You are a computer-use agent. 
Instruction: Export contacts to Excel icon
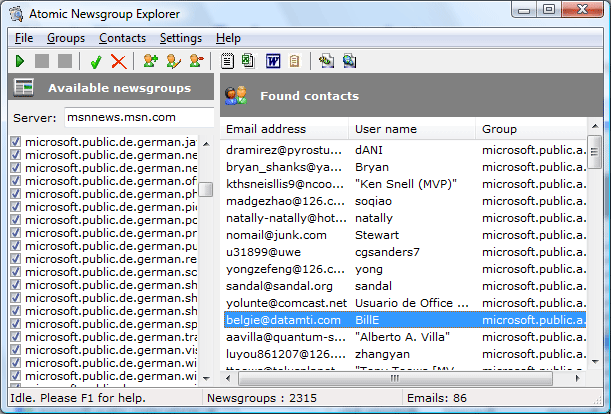[x=248, y=61]
